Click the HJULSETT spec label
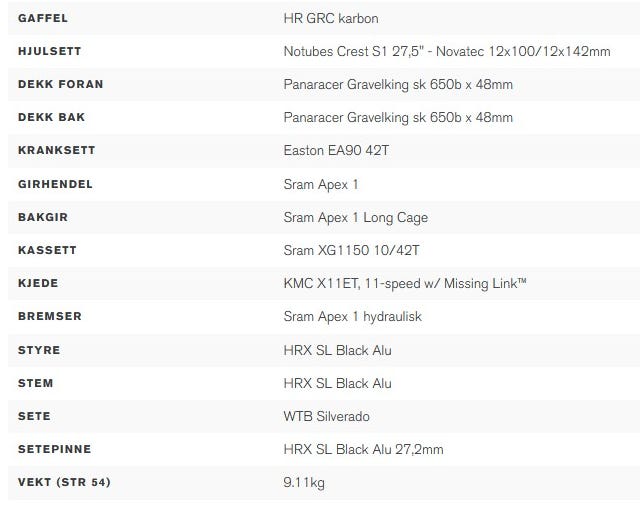640x506 pixels. 49,51
